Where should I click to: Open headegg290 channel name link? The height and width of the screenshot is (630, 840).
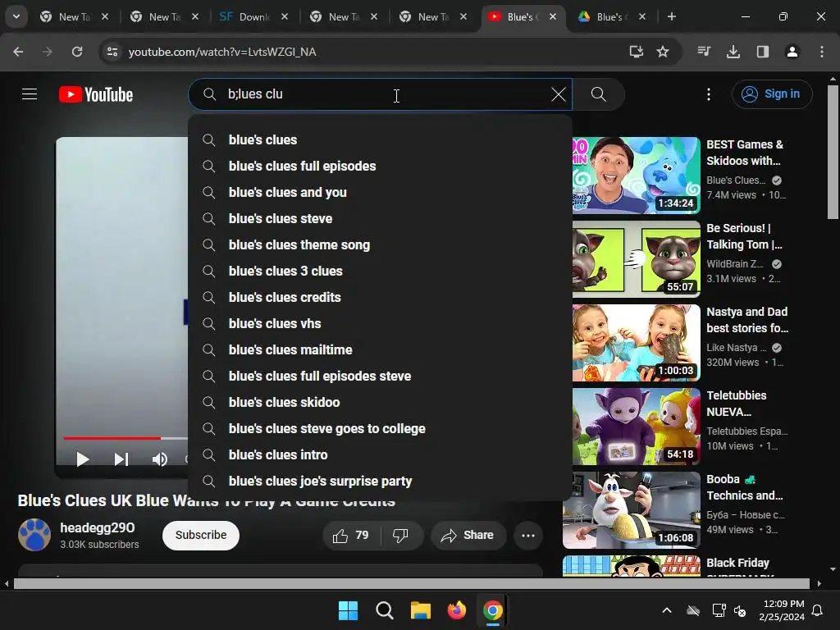[x=97, y=527]
